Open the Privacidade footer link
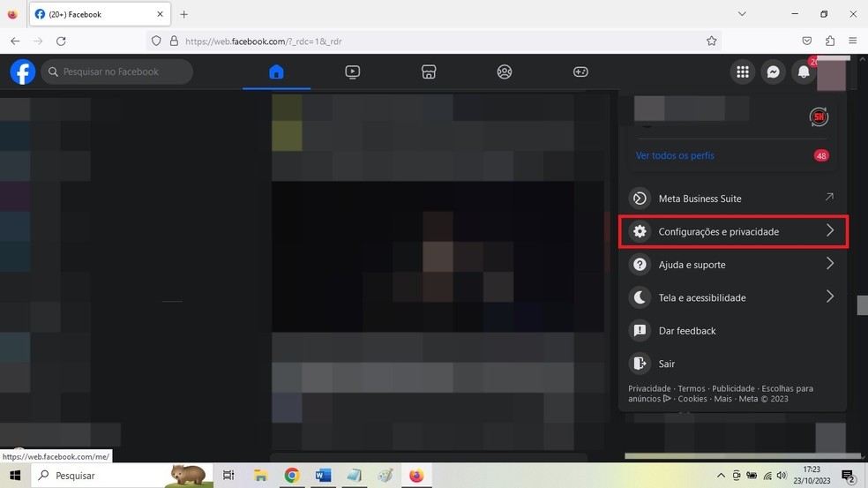 [649, 389]
